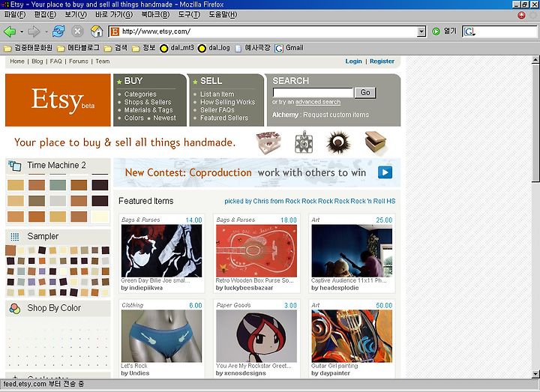Open the Forums link in top navigation
540x392 pixels.
coord(79,61)
